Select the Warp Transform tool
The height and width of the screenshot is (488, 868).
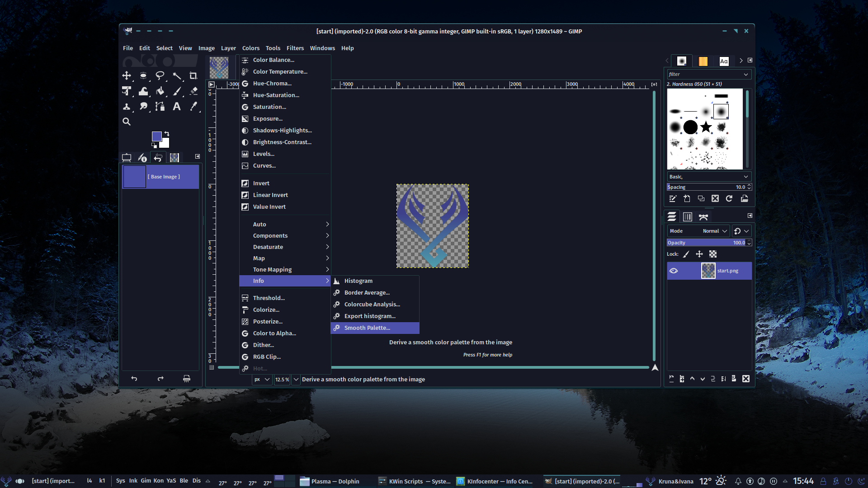click(x=143, y=91)
